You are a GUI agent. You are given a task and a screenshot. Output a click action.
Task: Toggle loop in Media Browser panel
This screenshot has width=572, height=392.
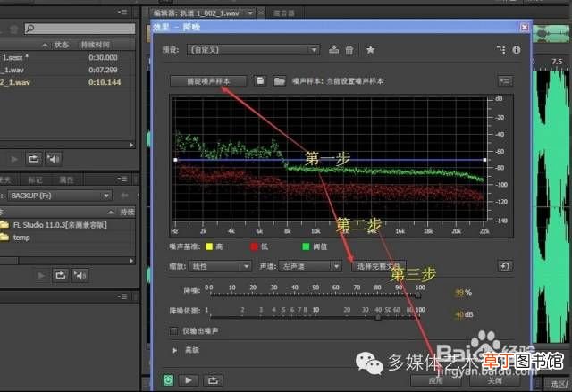click(61, 275)
